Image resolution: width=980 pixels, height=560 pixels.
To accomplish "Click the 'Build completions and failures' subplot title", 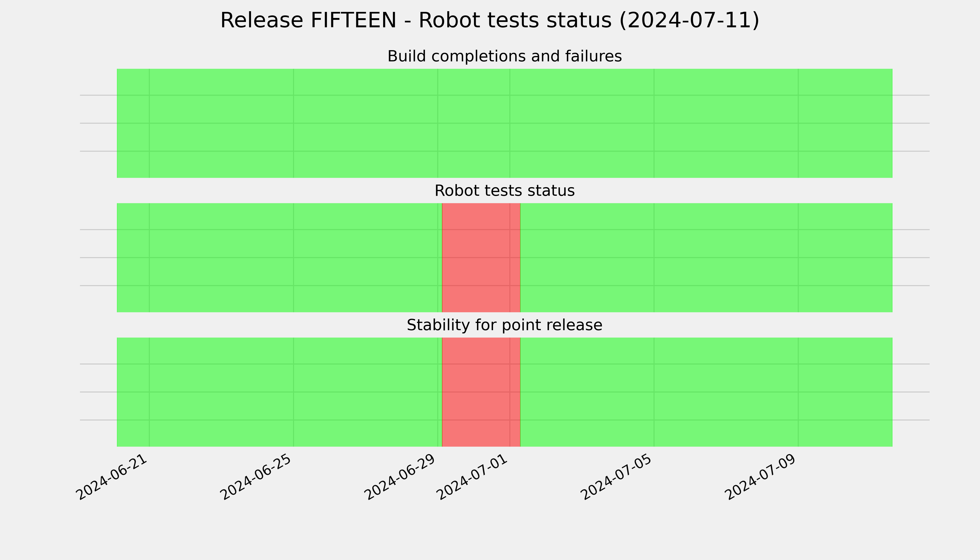I will (504, 56).
